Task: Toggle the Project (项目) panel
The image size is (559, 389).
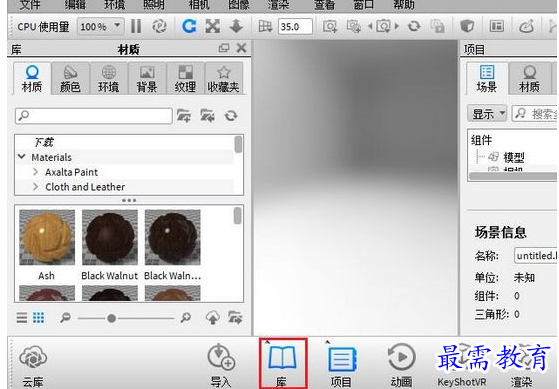Action: 341,367
